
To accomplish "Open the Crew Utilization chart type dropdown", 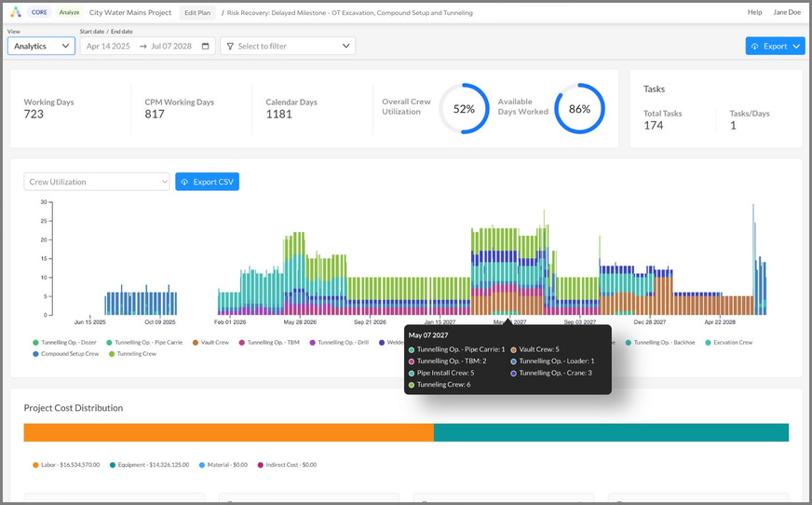I will click(97, 182).
